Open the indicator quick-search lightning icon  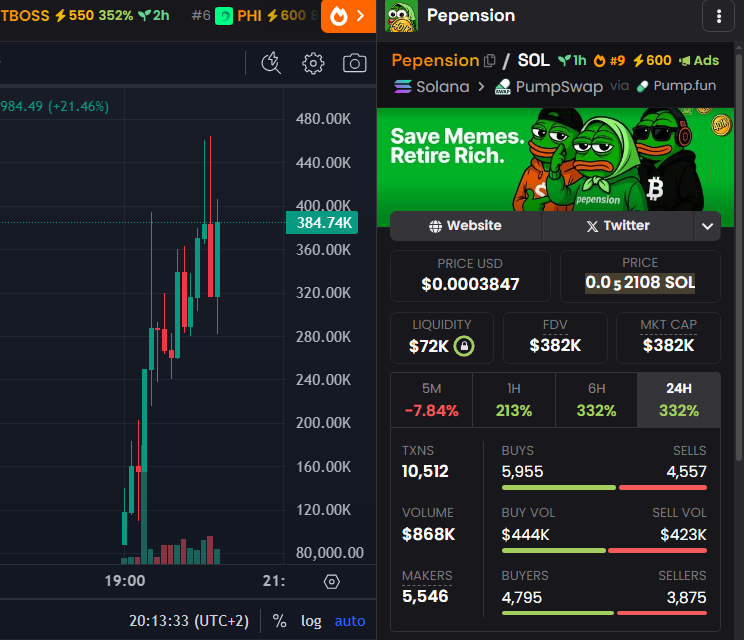[x=271, y=63]
